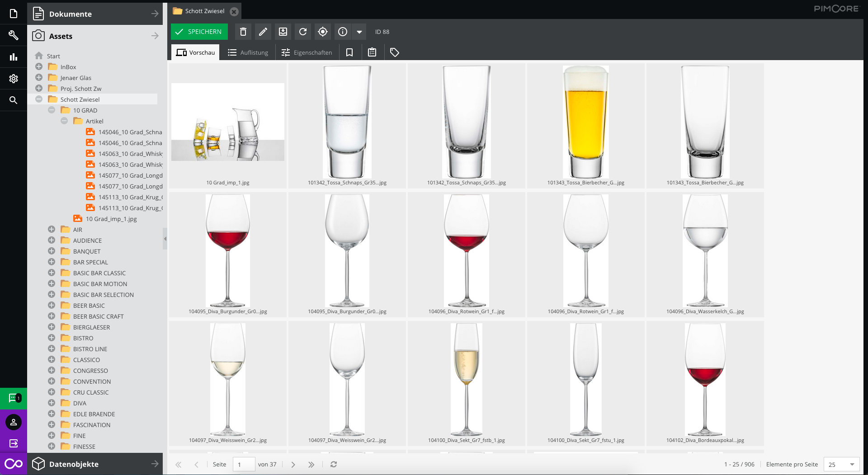The height and width of the screenshot is (475, 868).
Task: Refresh the paging toolbar list
Action: pos(334,465)
